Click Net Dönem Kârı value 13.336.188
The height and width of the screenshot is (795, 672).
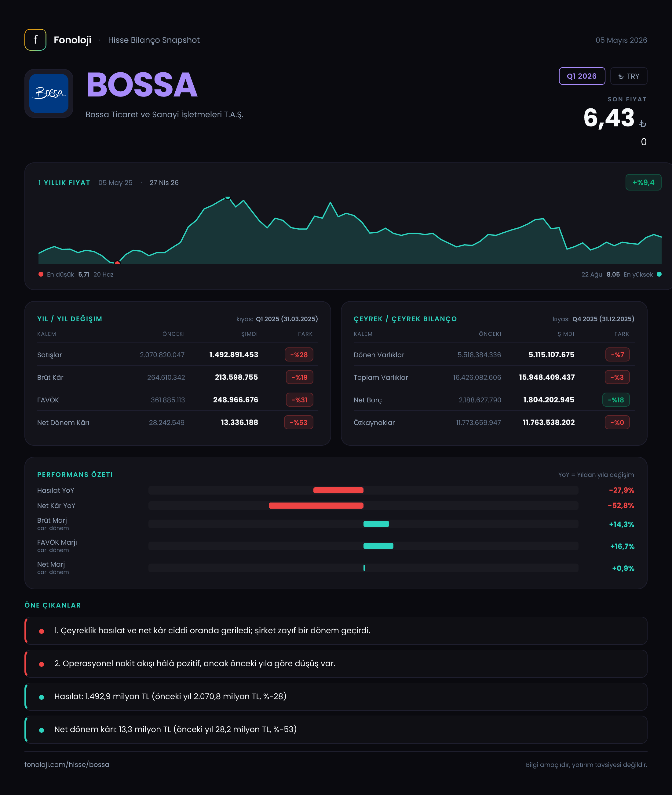tap(239, 422)
